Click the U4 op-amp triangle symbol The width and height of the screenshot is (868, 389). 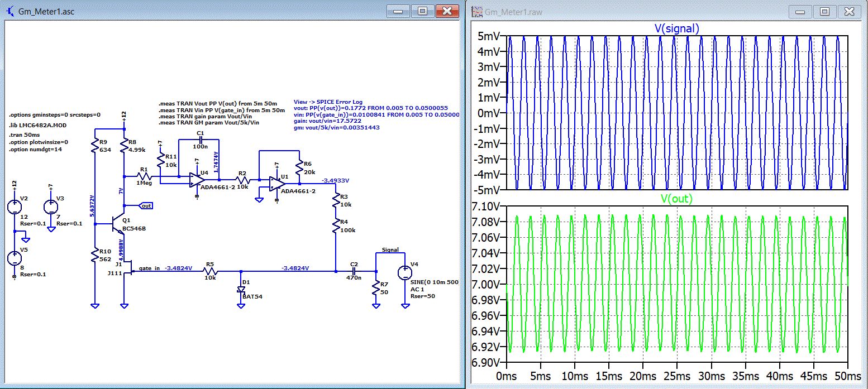197,180
